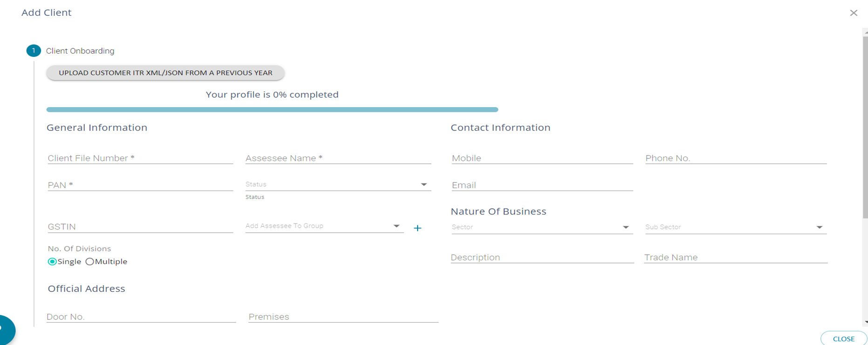Click the step 1 Client Onboarding circle
The height and width of the screenshot is (345, 868).
[x=34, y=51]
